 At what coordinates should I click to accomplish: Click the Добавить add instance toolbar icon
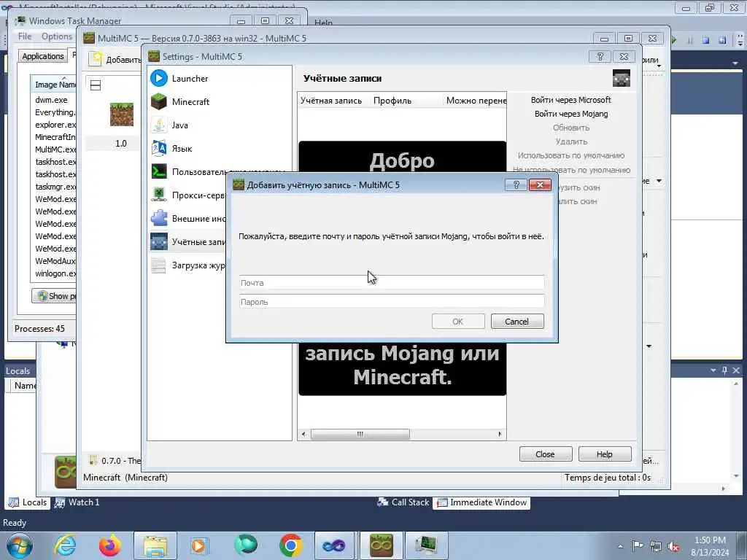coord(97,58)
